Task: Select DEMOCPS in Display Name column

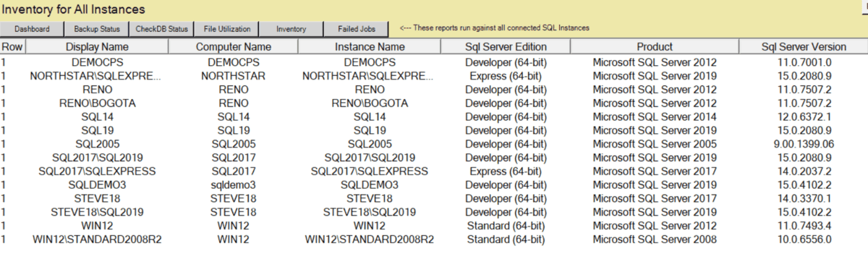Action: pos(96,62)
